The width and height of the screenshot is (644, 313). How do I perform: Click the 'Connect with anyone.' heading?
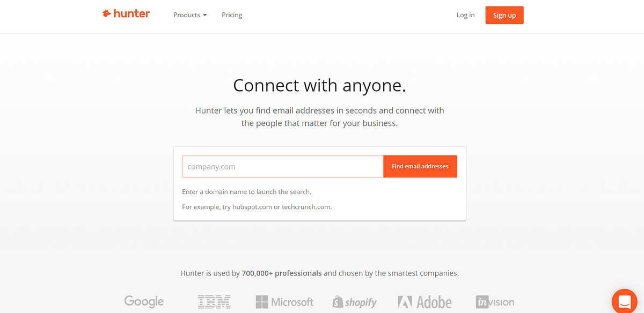[319, 85]
